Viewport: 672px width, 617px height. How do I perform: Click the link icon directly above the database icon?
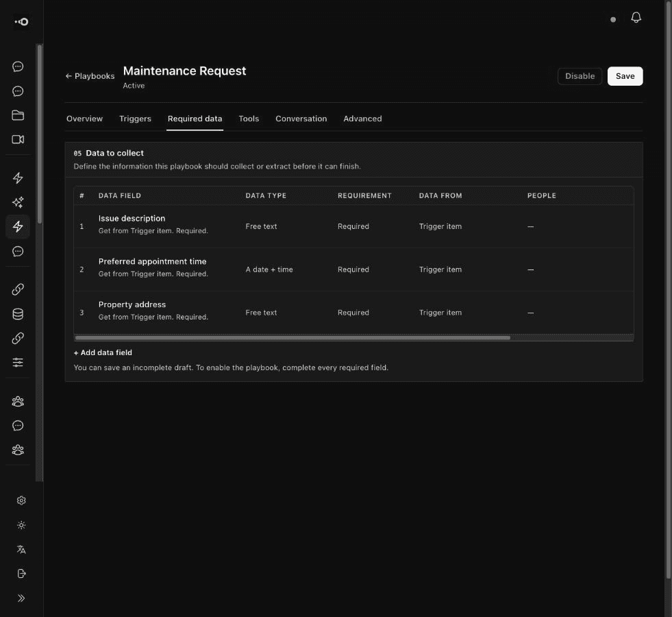18,289
